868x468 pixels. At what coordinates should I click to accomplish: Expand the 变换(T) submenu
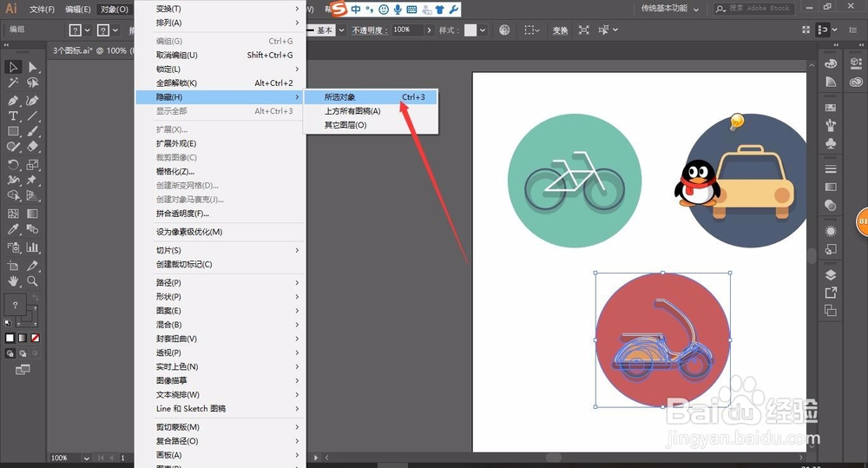(220, 9)
